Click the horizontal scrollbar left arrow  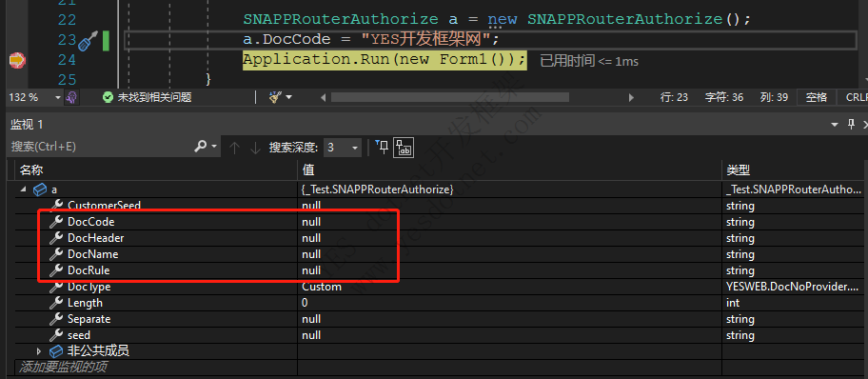[324, 97]
